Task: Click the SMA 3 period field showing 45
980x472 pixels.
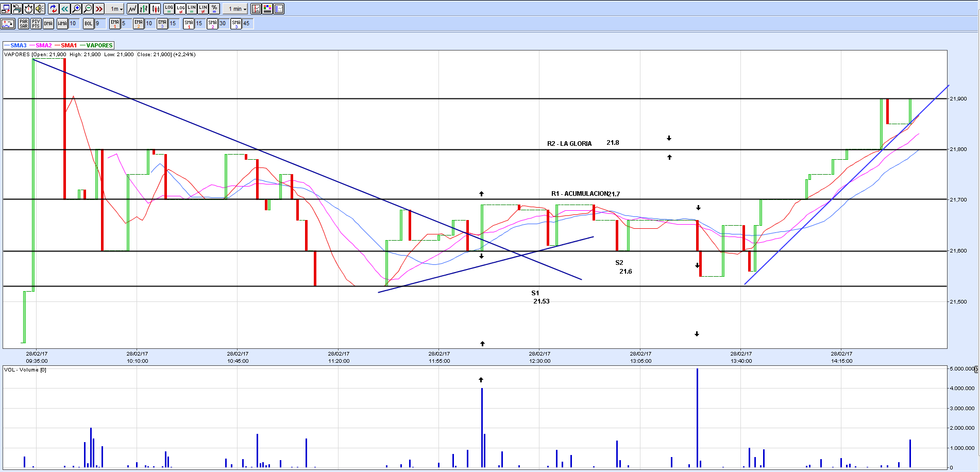Action: (x=247, y=24)
